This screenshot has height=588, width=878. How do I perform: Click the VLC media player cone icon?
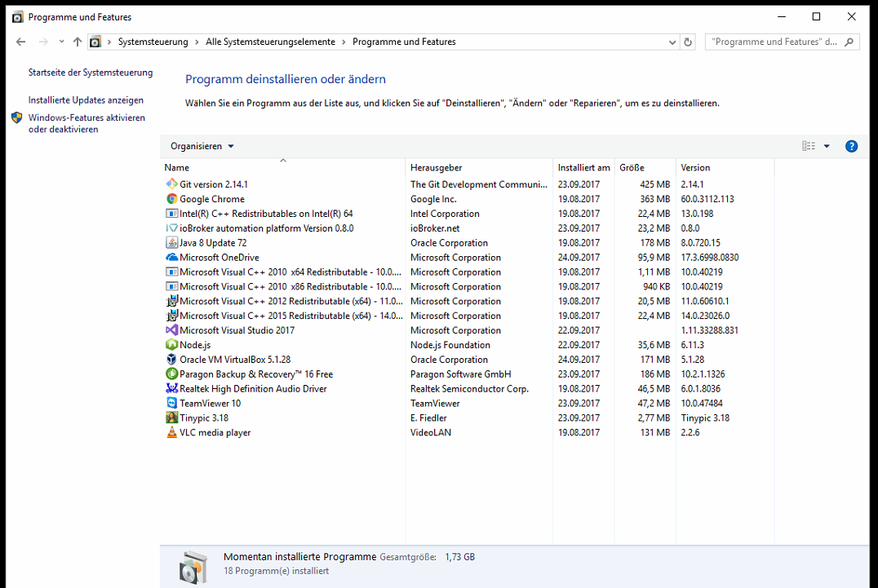pyautogui.click(x=171, y=432)
